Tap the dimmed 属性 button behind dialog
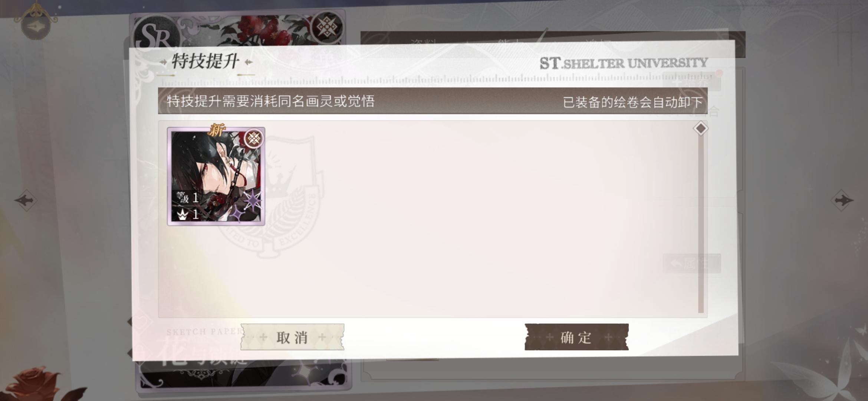 click(x=692, y=264)
